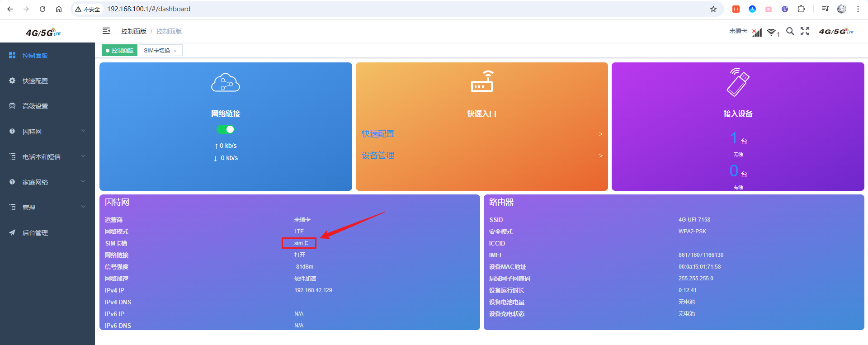Turn off the 网络链接 switch

pyautogui.click(x=225, y=129)
